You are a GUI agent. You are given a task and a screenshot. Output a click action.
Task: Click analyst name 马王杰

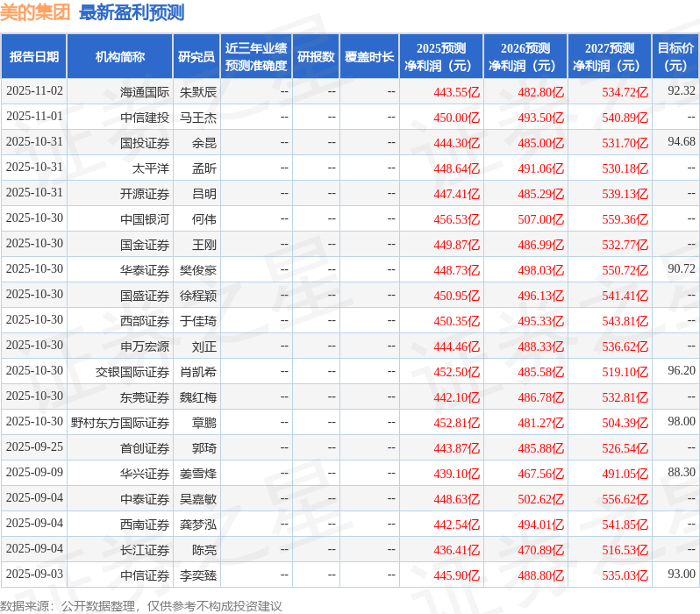pyautogui.click(x=198, y=118)
